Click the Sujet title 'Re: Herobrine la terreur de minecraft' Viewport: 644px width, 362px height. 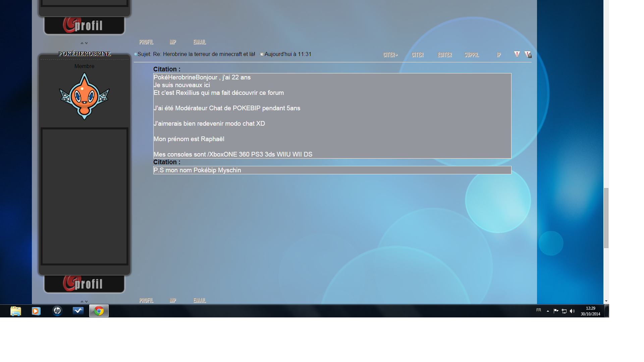point(204,54)
